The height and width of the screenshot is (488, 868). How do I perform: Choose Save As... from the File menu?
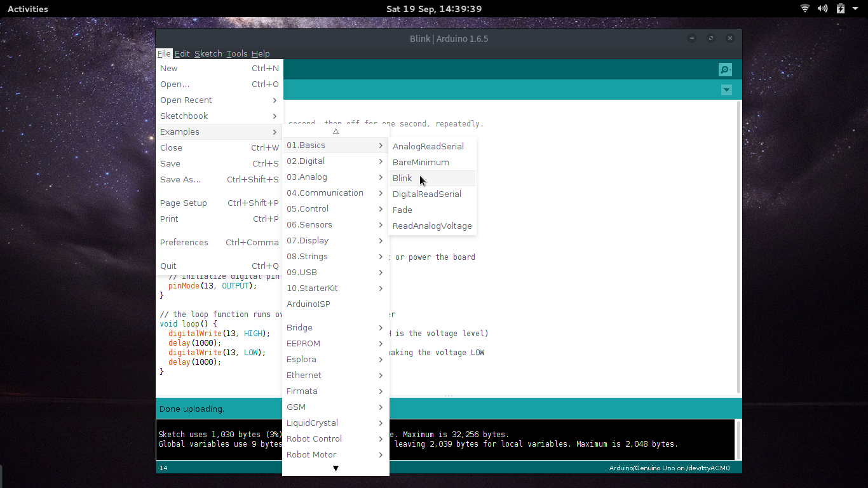(219, 180)
